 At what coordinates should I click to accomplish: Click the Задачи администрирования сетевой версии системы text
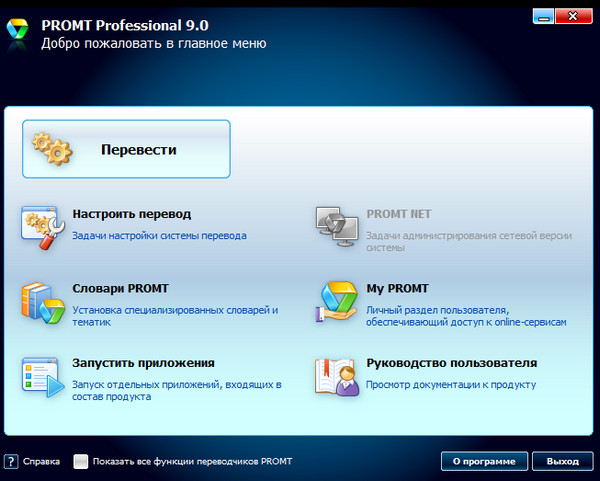click(469, 241)
